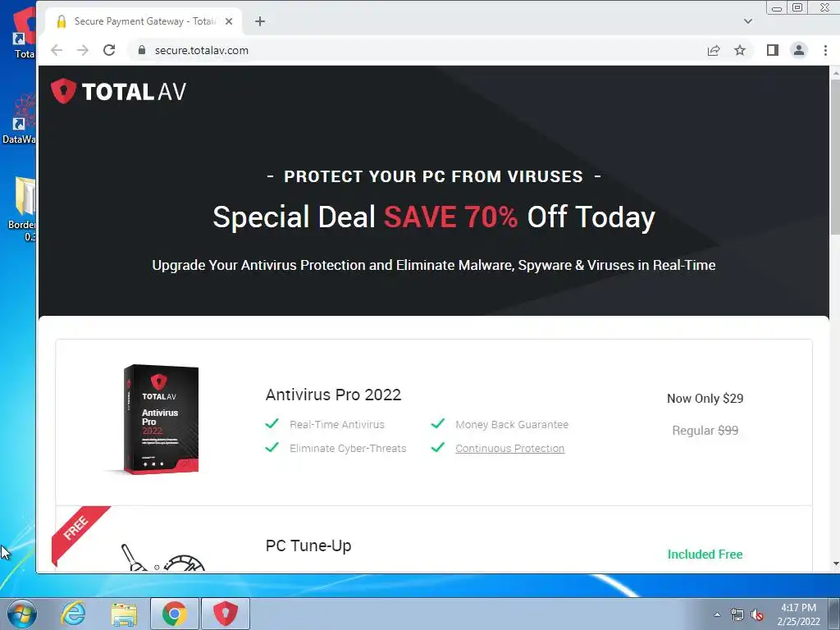Close the Secure Payment Gateway tab
Viewport: 840px width, 630px height.
[x=229, y=21]
